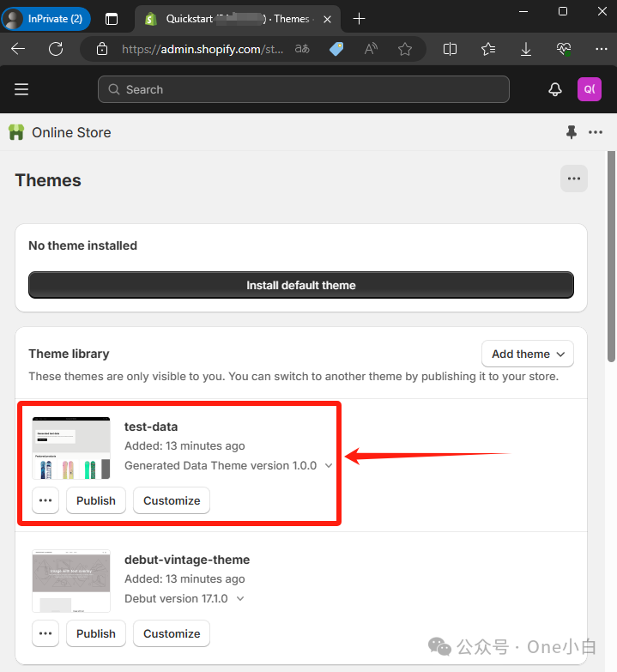The height and width of the screenshot is (672, 617).
Task: Pin Online Store to navigation
Action: tap(572, 132)
